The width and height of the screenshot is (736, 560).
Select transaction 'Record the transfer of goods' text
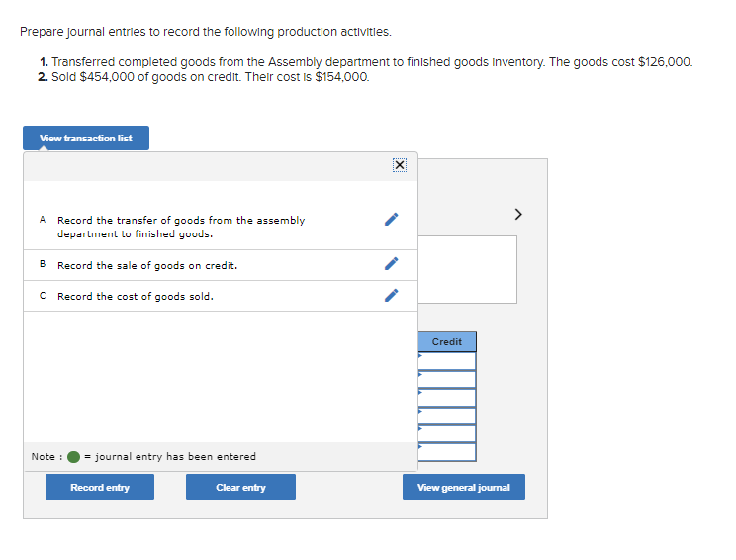(x=181, y=227)
